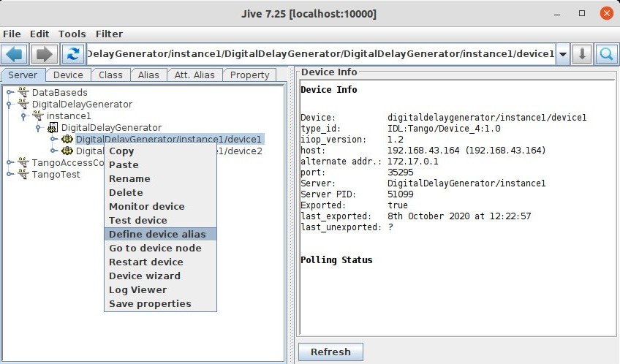Image resolution: width=620 pixels, height=364 pixels.
Task: Click the forward navigation arrow icon
Action: pos(43,54)
